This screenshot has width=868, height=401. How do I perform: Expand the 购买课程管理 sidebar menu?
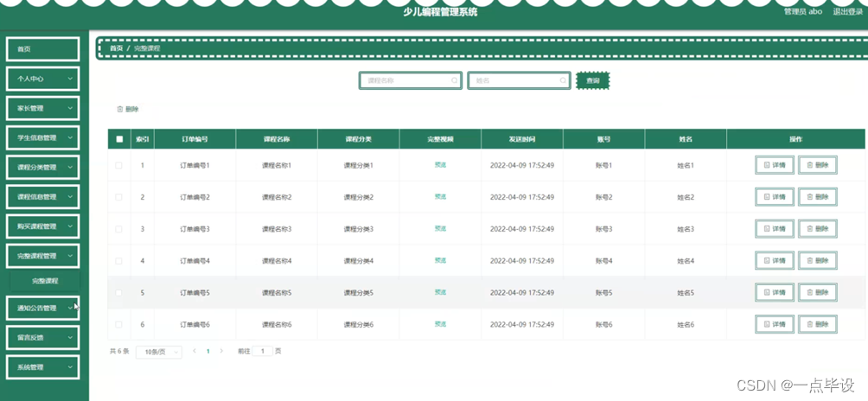[42, 226]
